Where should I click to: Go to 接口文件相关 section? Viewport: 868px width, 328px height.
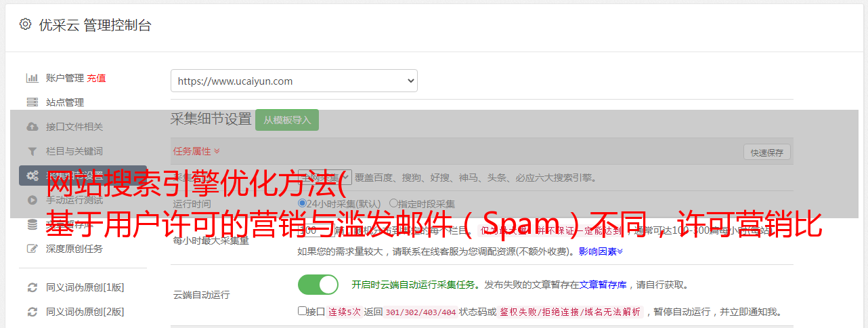tap(74, 127)
